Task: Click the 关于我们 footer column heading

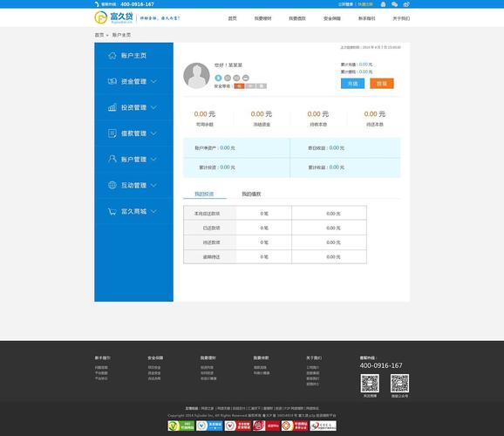Action: (314, 358)
